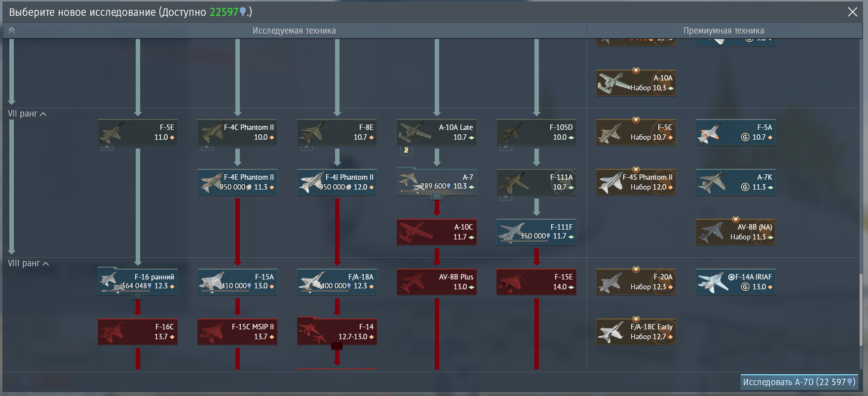Select premium F-4S Phantom II card
868x396 pixels.
[636, 182]
